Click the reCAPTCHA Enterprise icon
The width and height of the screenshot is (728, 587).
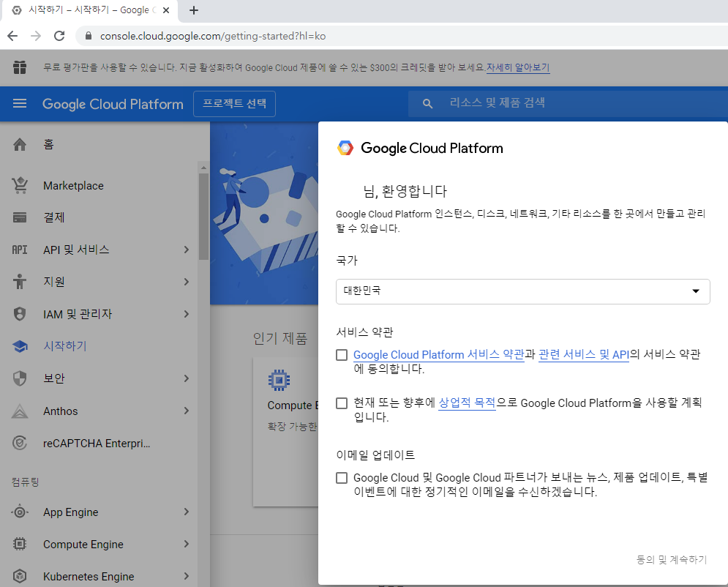(x=20, y=443)
